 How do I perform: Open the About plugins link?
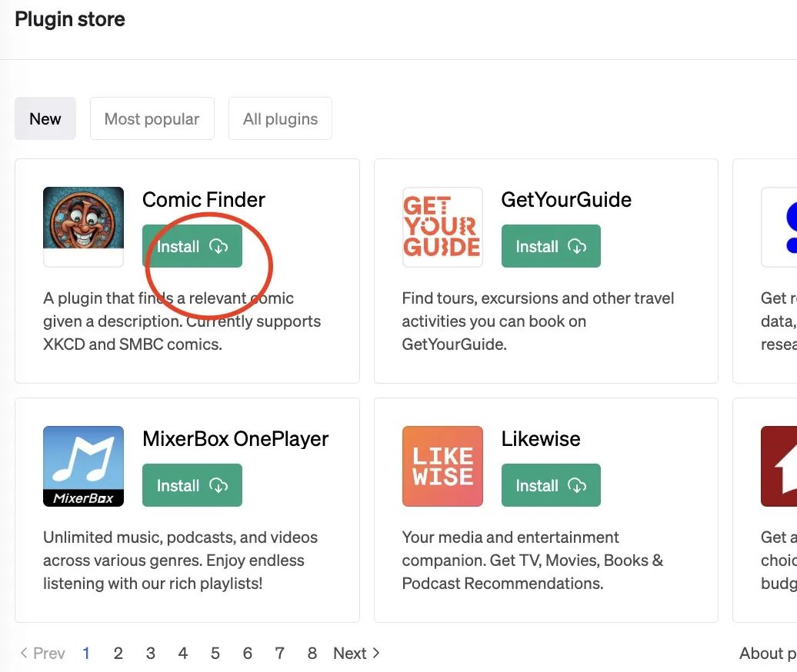(767, 654)
